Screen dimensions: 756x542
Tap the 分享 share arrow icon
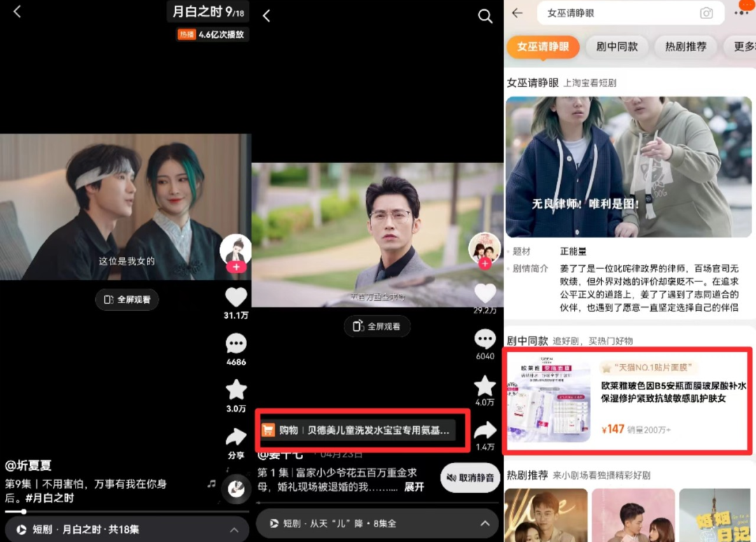[x=236, y=437]
